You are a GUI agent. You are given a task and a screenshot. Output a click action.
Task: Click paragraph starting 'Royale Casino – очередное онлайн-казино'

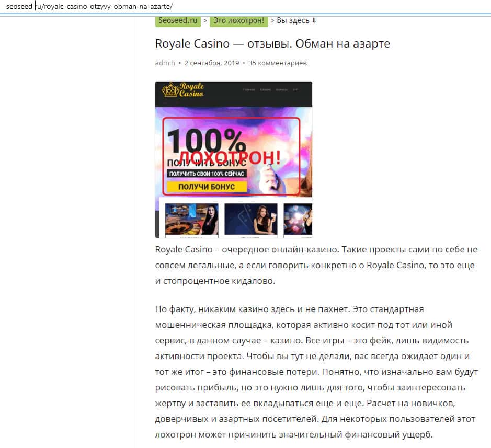[316, 265]
